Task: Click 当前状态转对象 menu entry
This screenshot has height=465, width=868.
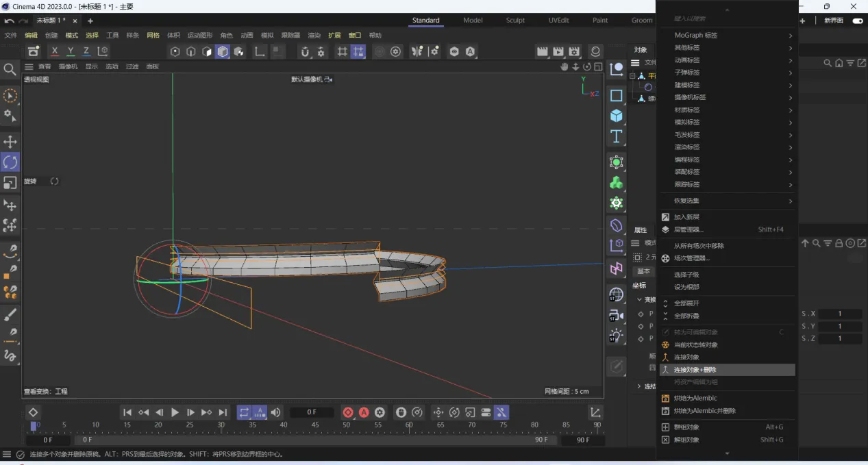Action: point(695,345)
